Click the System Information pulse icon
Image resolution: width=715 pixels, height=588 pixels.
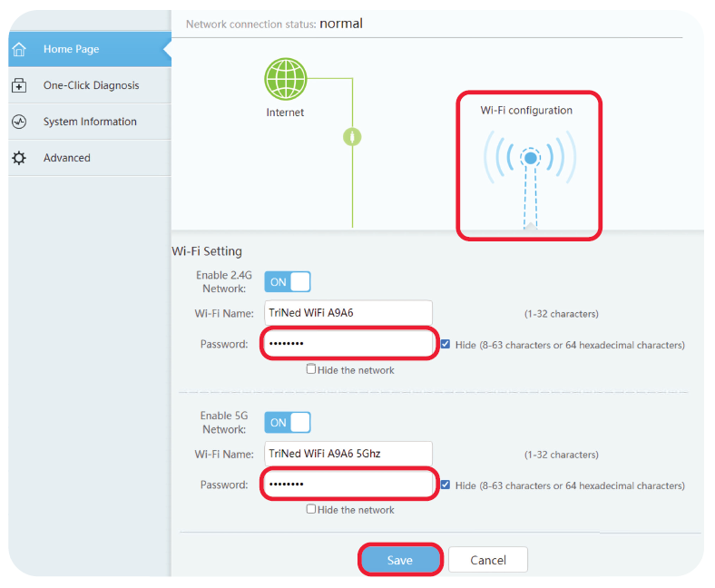19,122
